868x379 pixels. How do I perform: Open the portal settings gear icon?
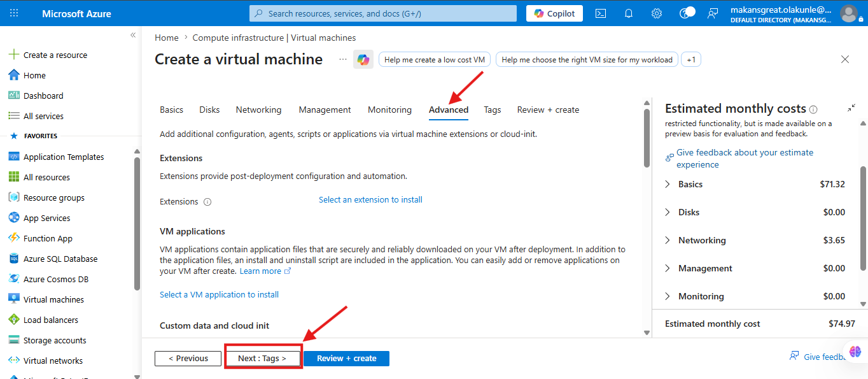[657, 13]
